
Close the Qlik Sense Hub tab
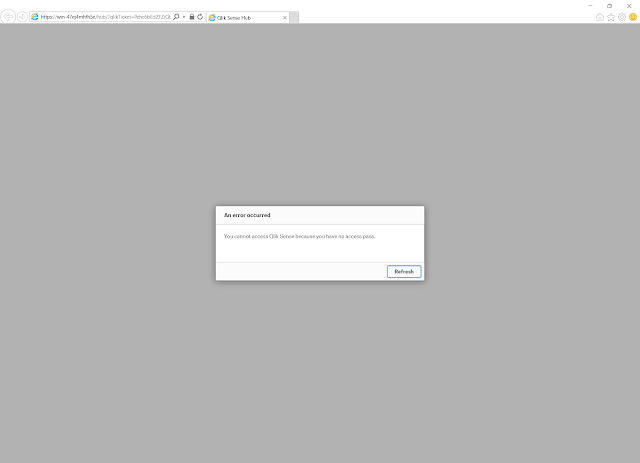[285, 18]
